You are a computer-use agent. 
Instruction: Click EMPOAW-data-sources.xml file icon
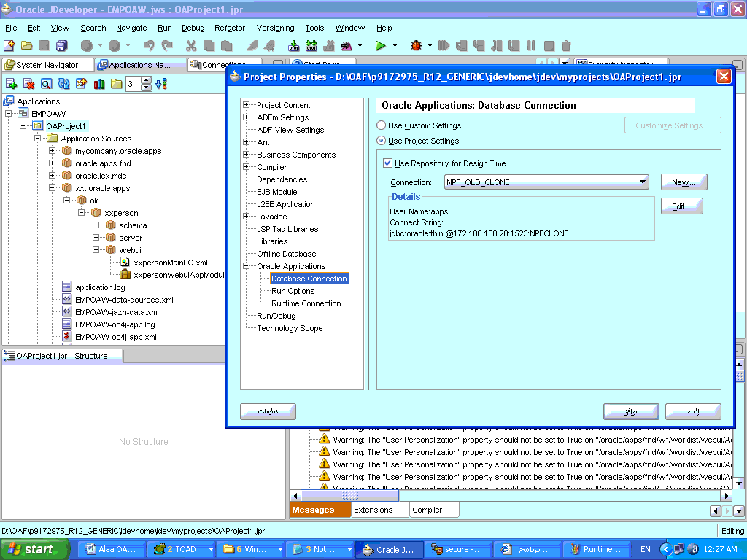66,300
